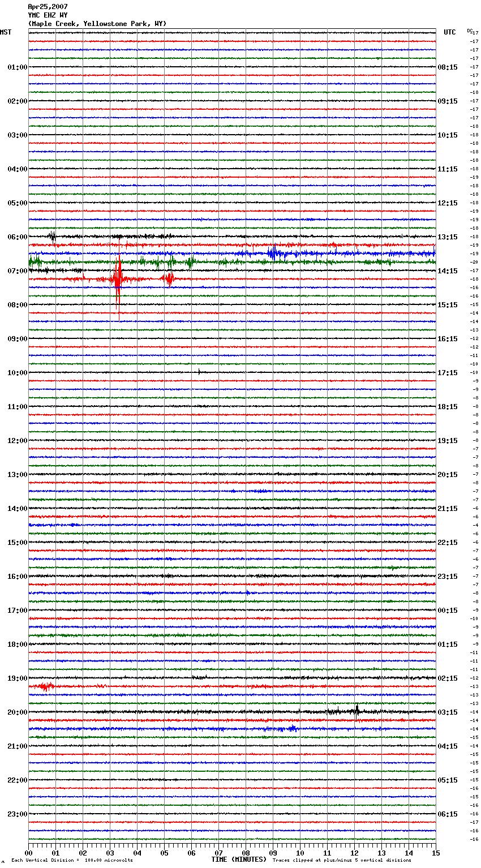Click the "08" minute tick label
The width and height of the screenshot is (481, 868).
pos(246,853)
